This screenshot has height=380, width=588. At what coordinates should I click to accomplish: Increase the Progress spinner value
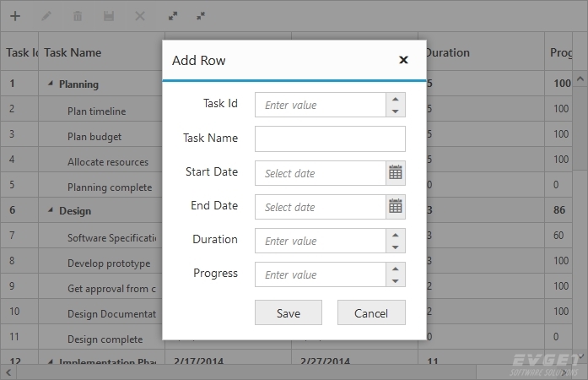click(395, 269)
